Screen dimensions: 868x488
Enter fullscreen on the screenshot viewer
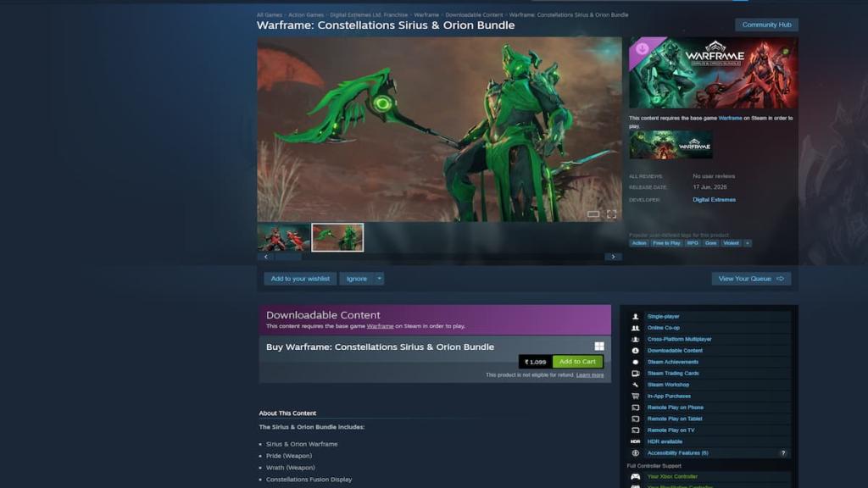(611, 214)
